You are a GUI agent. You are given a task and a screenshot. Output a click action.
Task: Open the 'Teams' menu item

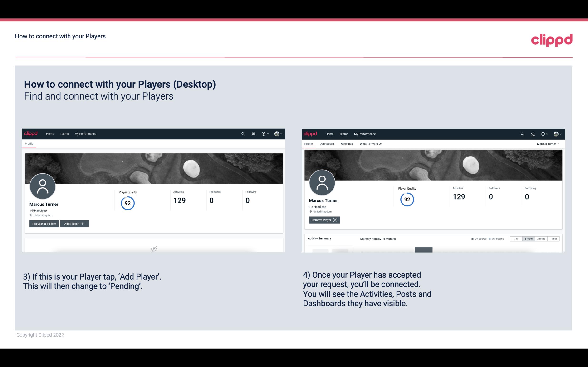tap(64, 133)
